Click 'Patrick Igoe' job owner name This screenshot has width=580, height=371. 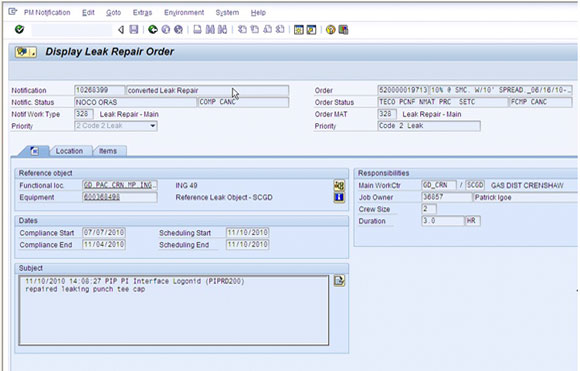click(493, 198)
